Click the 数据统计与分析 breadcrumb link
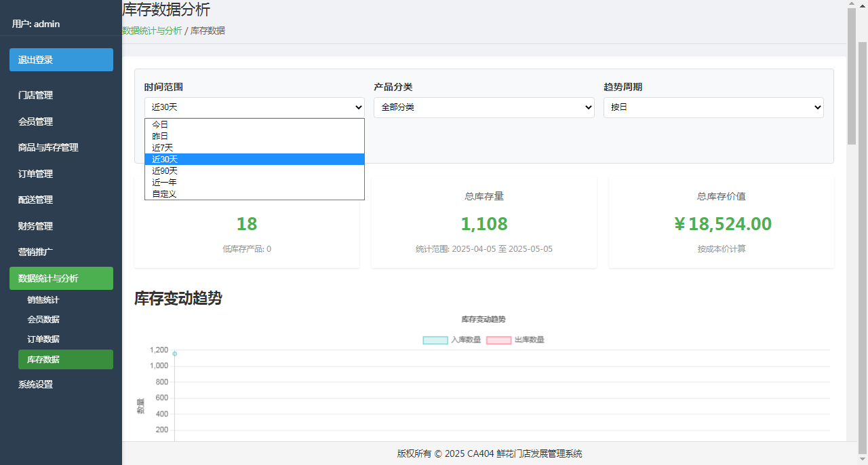Image resolution: width=868 pixels, height=465 pixels. point(152,31)
